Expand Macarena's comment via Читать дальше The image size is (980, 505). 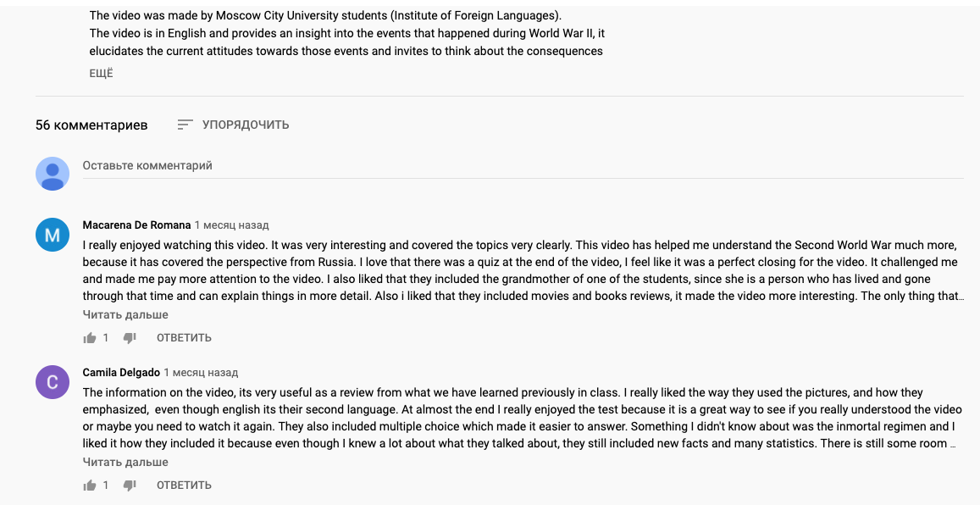coord(125,315)
